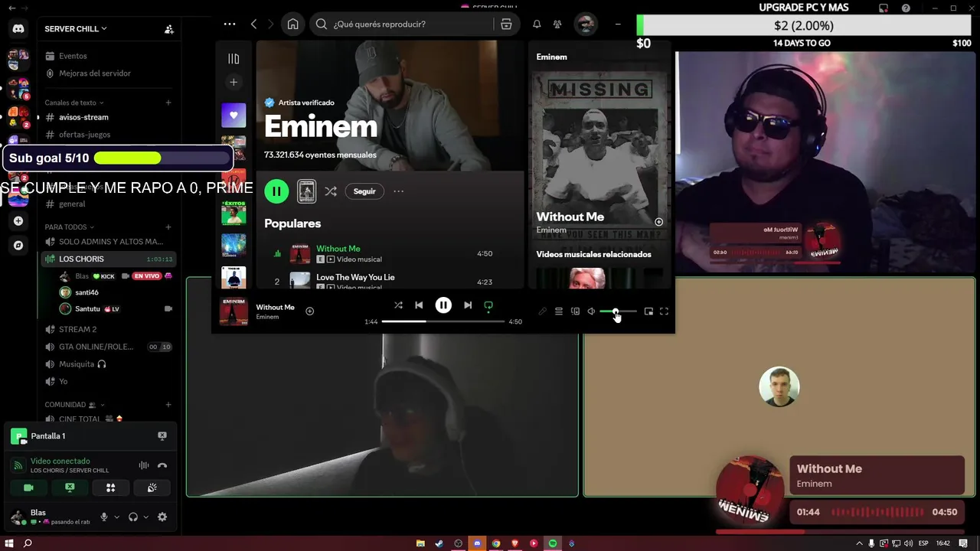The height and width of the screenshot is (551, 980).
Task: Open Browse icon in Spotify search bar
Action: click(x=506, y=24)
